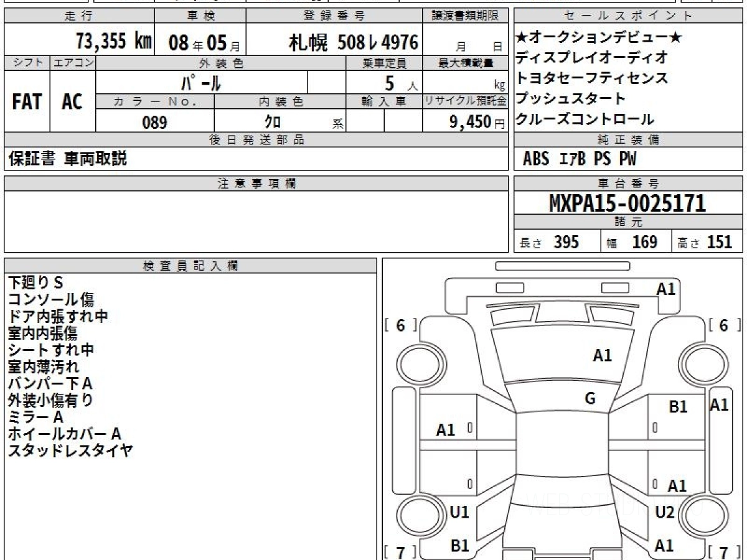Select registration number 札幌 508 レ 4976

[x=354, y=42]
